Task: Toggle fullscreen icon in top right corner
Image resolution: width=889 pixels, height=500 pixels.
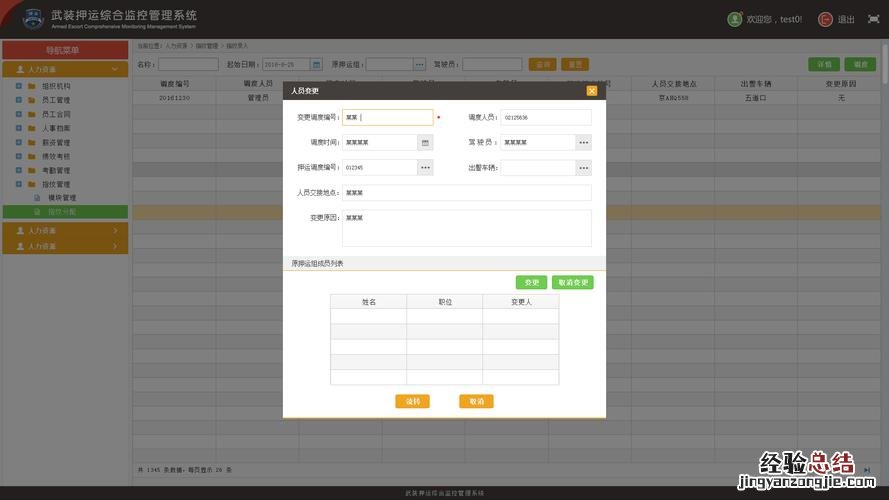Action: click(x=872, y=19)
